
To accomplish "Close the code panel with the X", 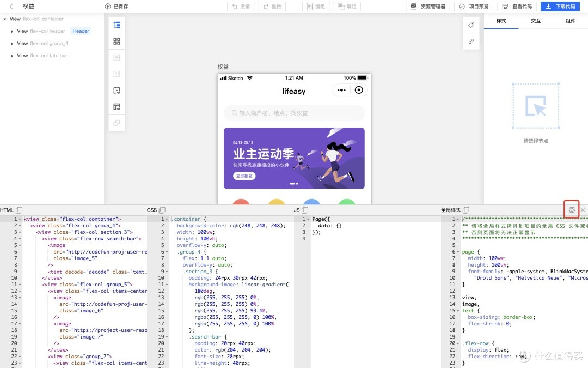I will (x=583, y=210).
